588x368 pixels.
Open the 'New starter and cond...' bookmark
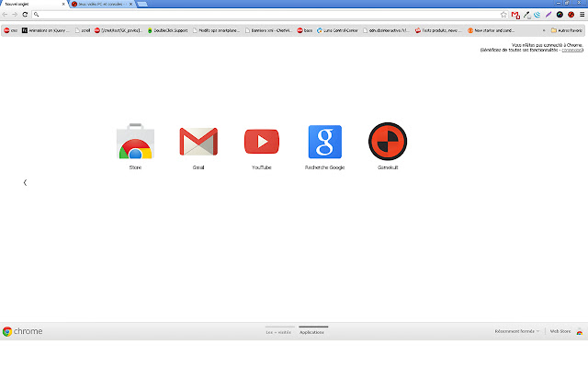(491, 30)
